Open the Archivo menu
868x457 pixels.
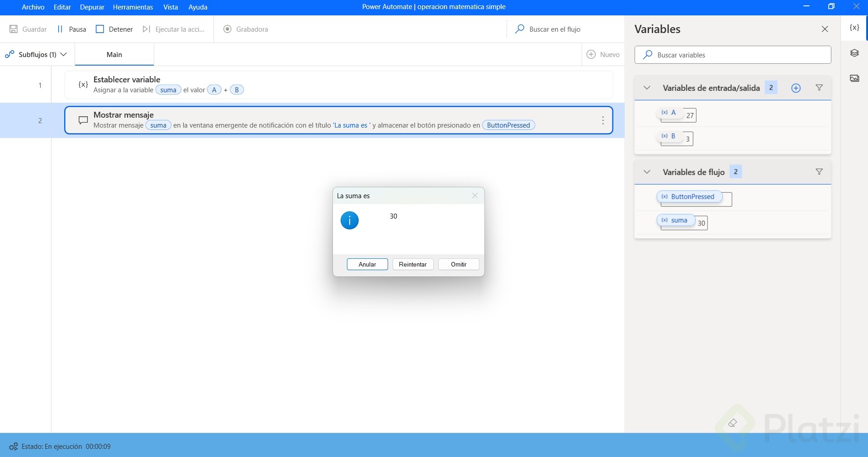coord(33,7)
